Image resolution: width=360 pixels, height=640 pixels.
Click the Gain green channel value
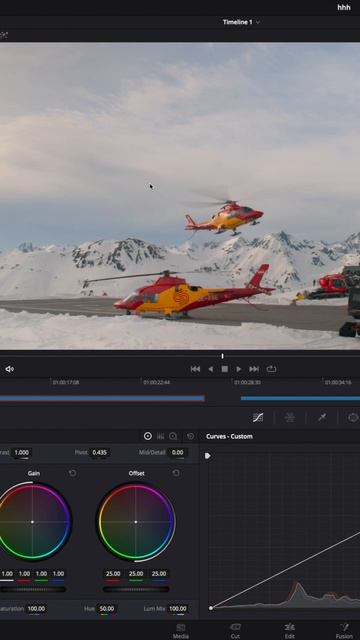point(41,573)
